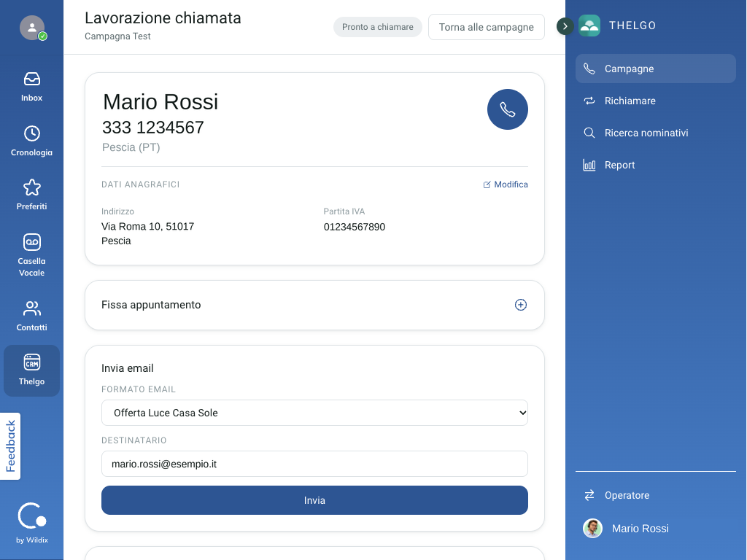
Task: Click the Destinatario email field
Action: (314, 464)
